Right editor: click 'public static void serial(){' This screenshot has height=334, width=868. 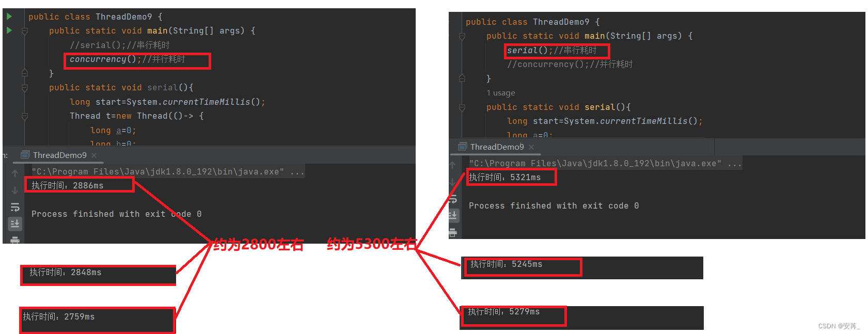coord(559,107)
